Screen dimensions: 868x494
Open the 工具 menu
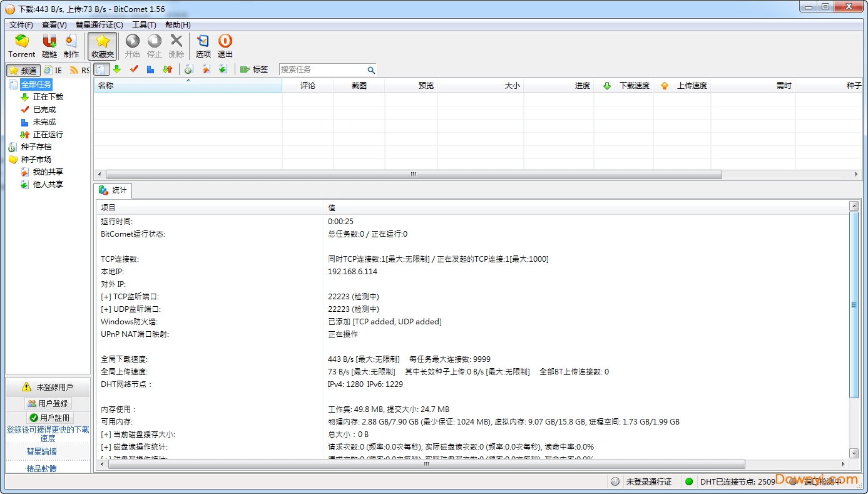(143, 24)
